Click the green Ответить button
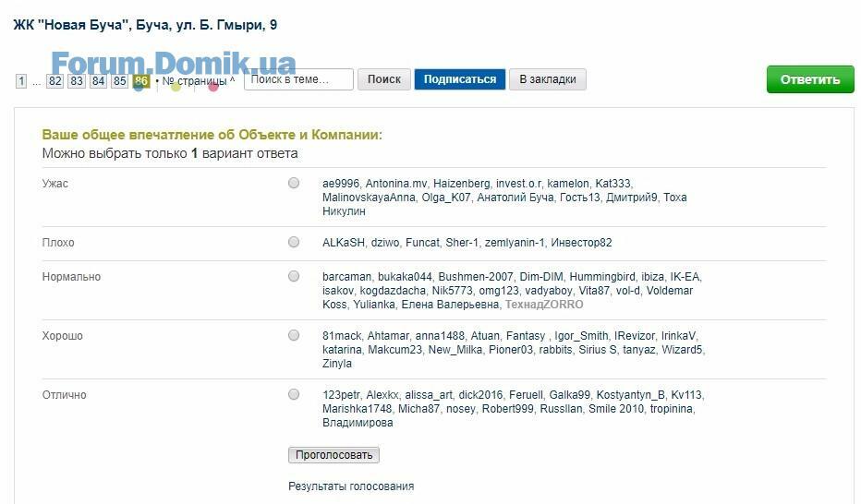Viewport: 861px width, 504px height. pyautogui.click(x=810, y=79)
